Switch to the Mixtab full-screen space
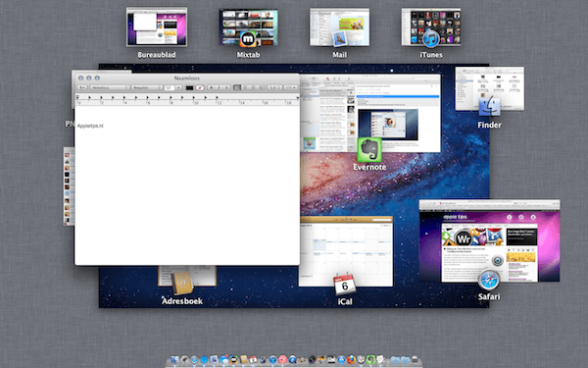 click(x=248, y=27)
